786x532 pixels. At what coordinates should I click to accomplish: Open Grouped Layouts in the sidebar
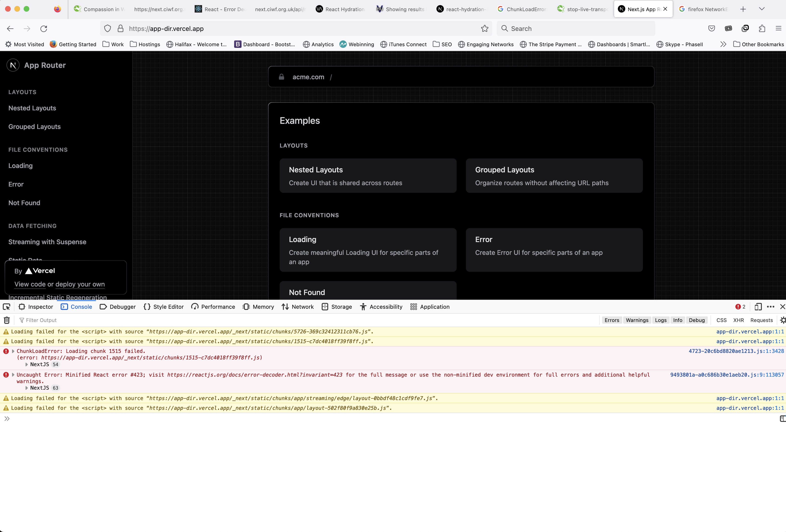34,126
